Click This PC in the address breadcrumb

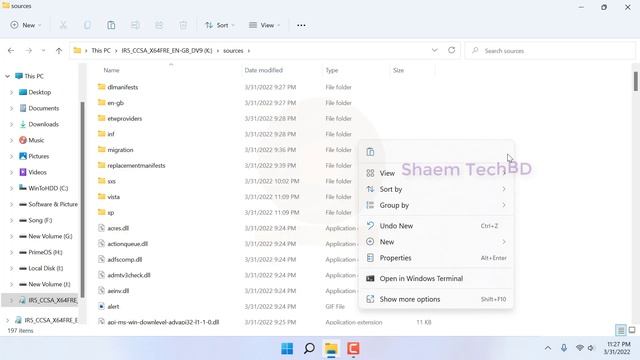(101, 51)
